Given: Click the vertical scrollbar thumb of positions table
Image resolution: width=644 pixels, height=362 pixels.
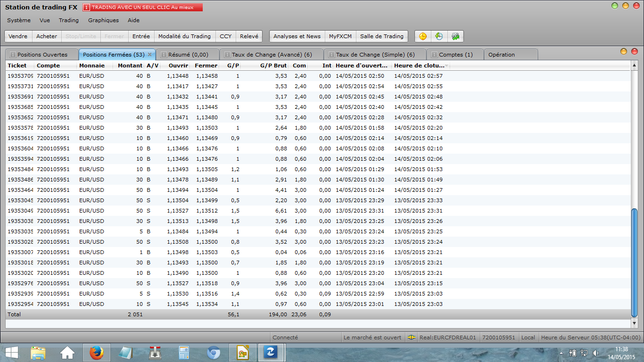Looking at the screenshot, I should [x=634, y=263].
